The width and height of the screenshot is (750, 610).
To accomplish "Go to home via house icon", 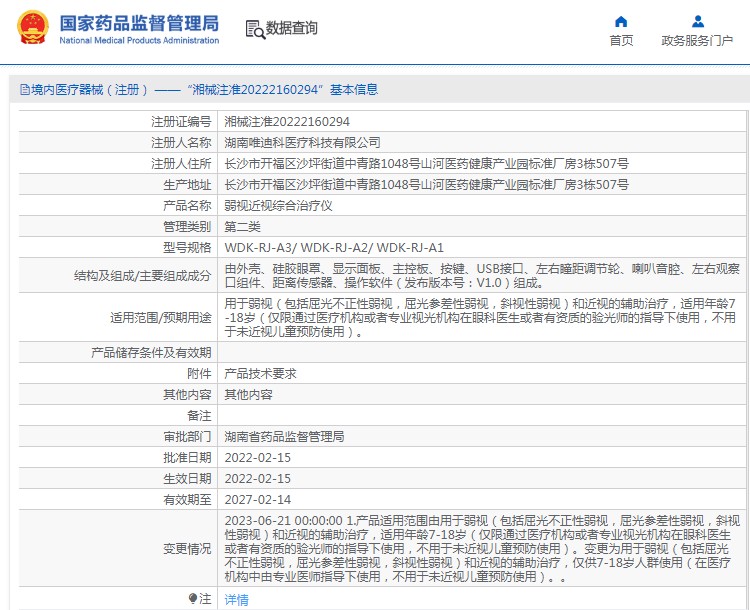I will [621, 22].
